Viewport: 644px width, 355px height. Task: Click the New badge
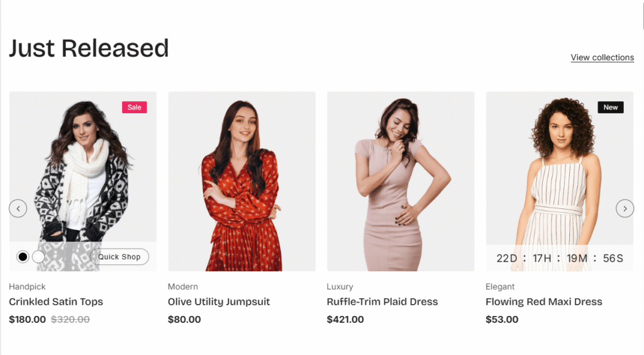[610, 107]
